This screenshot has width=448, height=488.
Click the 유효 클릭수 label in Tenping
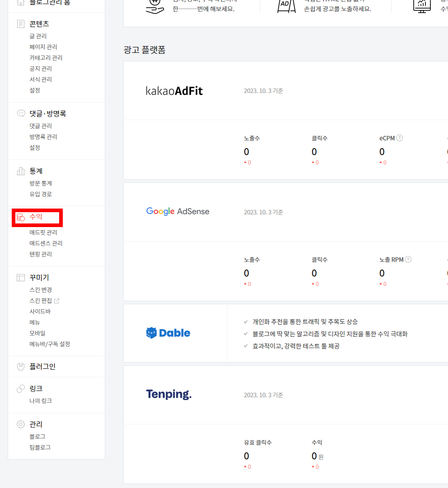click(258, 442)
